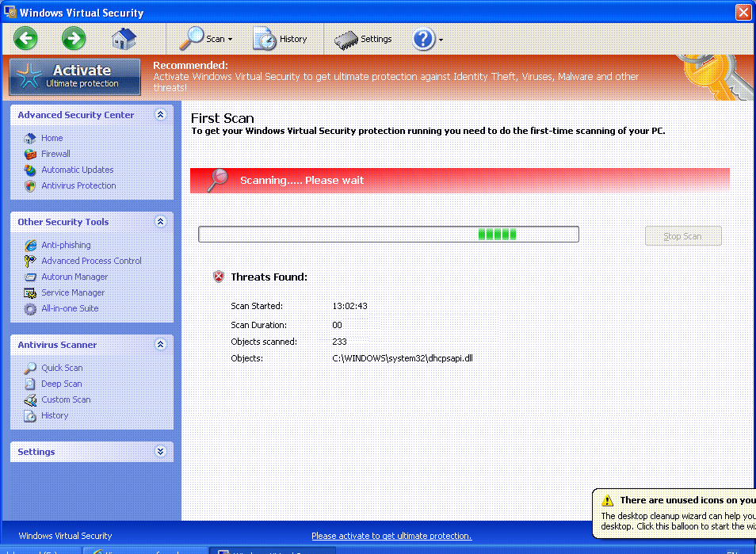Open Firewall from Advanced Security Center
The width and height of the screenshot is (756, 554).
coord(54,154)
